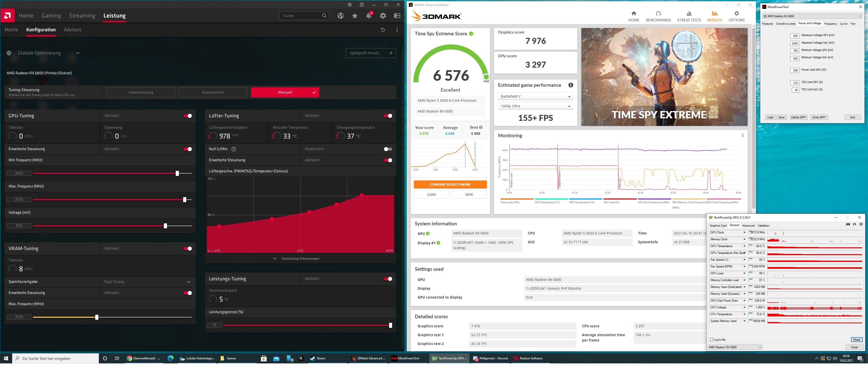Open the Metrik sub-tab

point(11,30)
